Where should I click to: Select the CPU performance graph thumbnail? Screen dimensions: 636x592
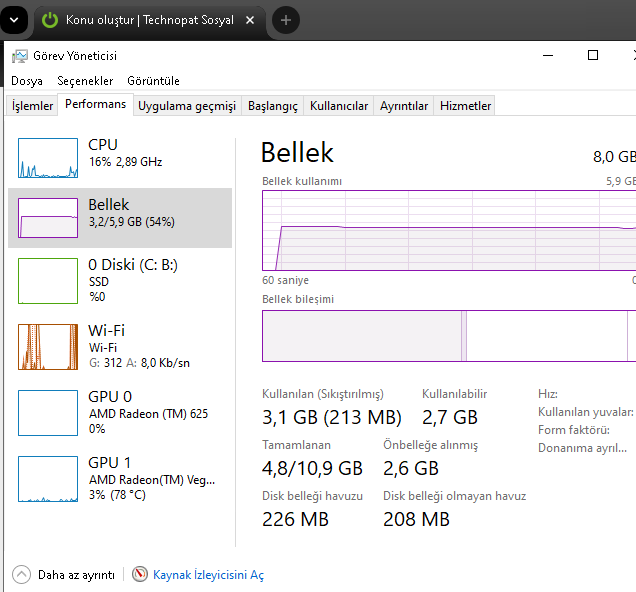(48, 159)
